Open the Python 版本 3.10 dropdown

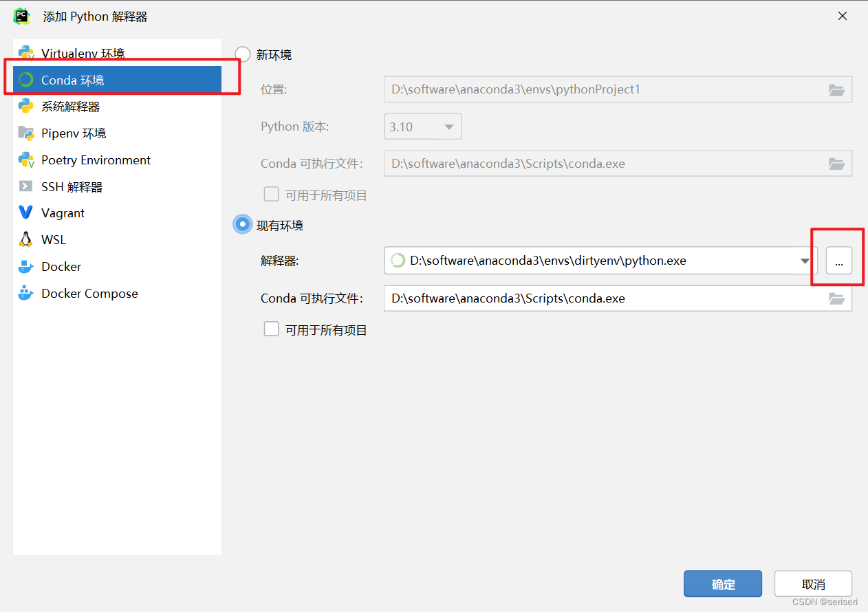click(x=422, y=127)
